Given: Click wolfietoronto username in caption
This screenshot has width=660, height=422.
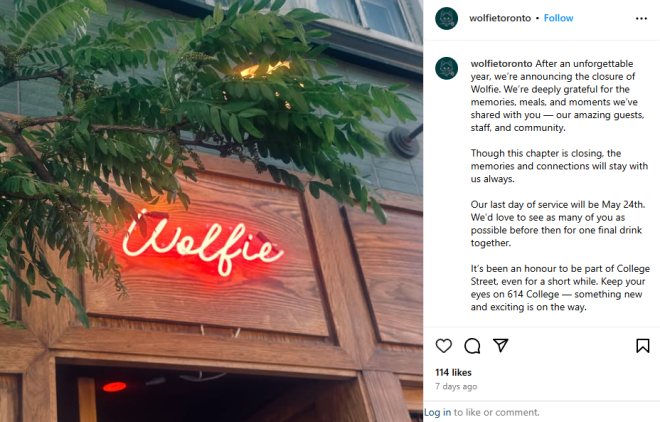Looking at the screenshot, I should point(501,64).
